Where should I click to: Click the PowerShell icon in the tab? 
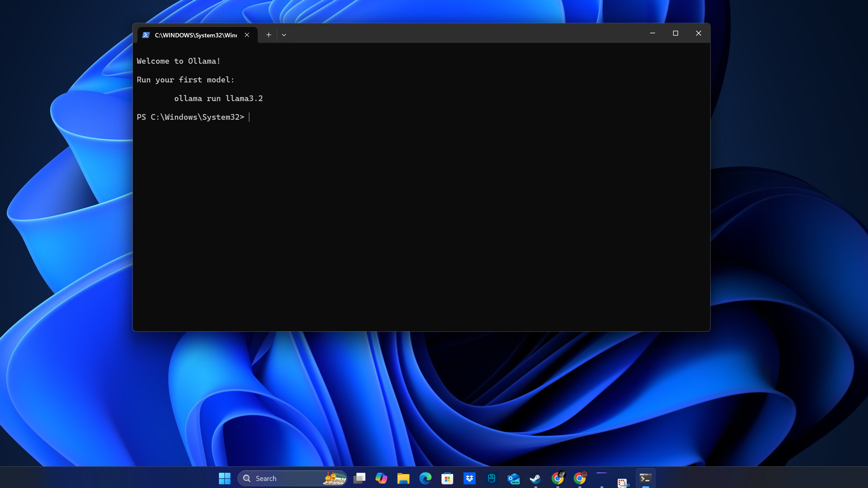coord(146,35)
